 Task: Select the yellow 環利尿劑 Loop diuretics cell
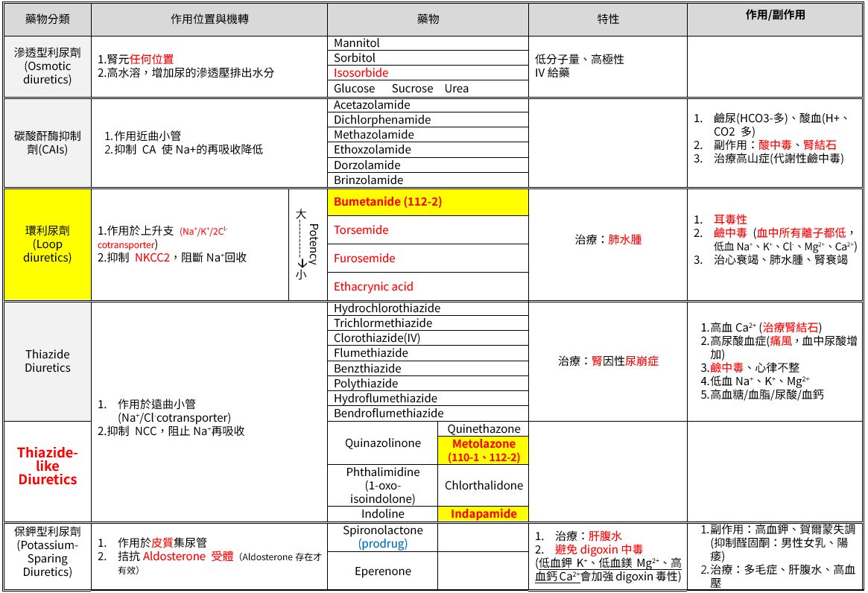(x=48, y=244)
